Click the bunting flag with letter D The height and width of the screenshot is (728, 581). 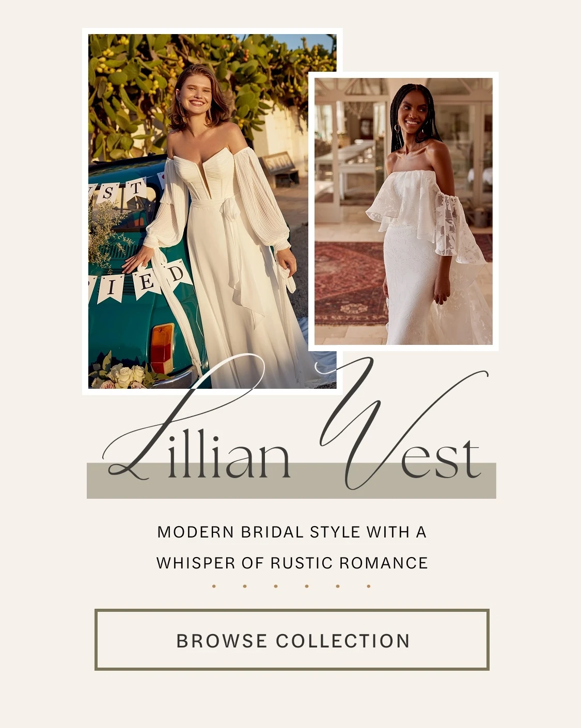pos(177,274)
